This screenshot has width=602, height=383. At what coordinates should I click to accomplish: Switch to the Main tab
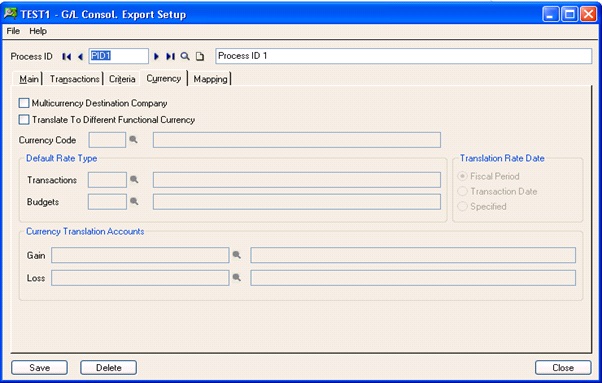(29, 79)
